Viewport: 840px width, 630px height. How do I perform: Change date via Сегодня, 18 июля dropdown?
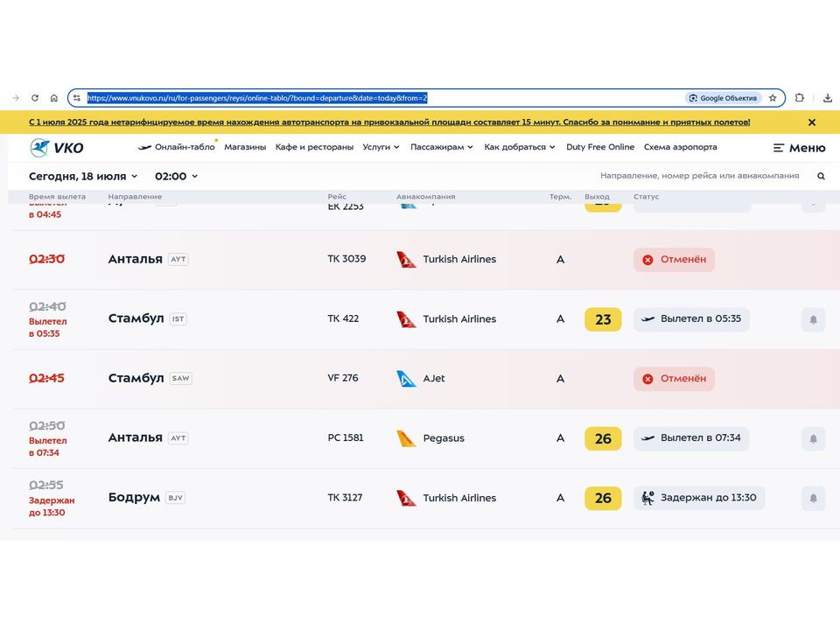coord(83,176)
